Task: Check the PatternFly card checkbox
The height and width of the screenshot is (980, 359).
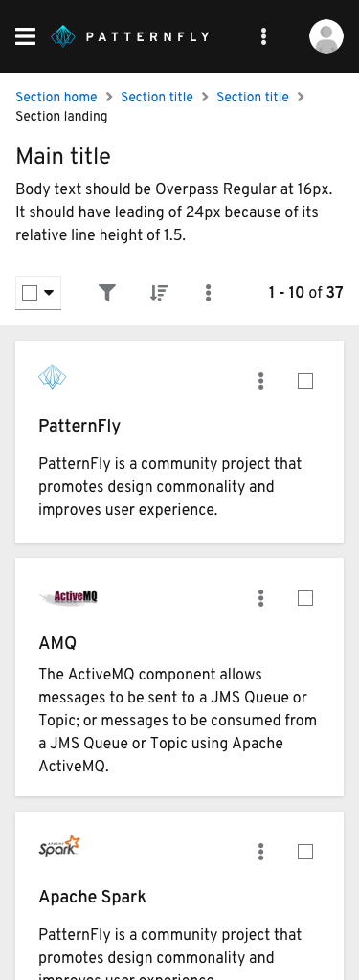Action: pyautogui.click(x=305, y=381)
